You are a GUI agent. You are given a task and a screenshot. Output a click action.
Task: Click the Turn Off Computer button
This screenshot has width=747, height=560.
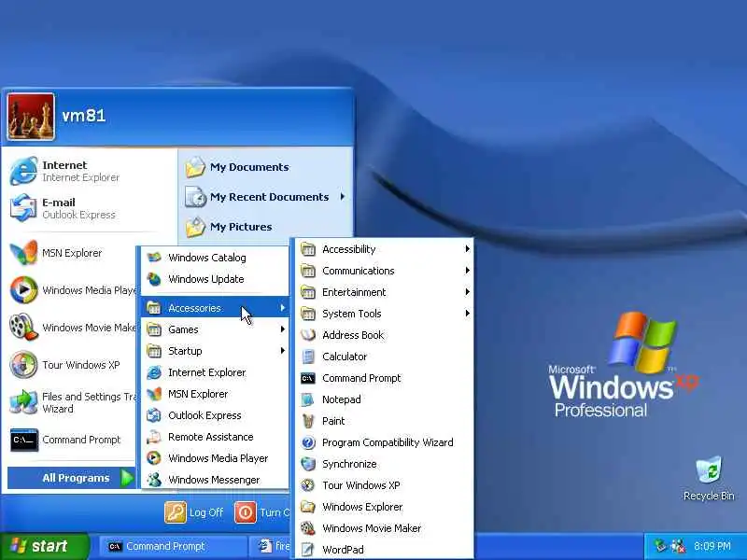coord(262,512)
